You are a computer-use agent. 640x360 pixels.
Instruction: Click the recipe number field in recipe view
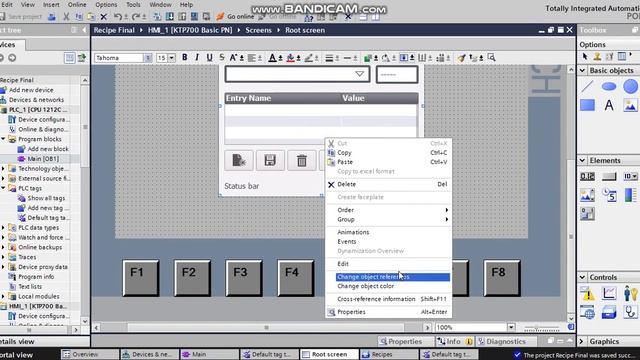tap(397, 74)
